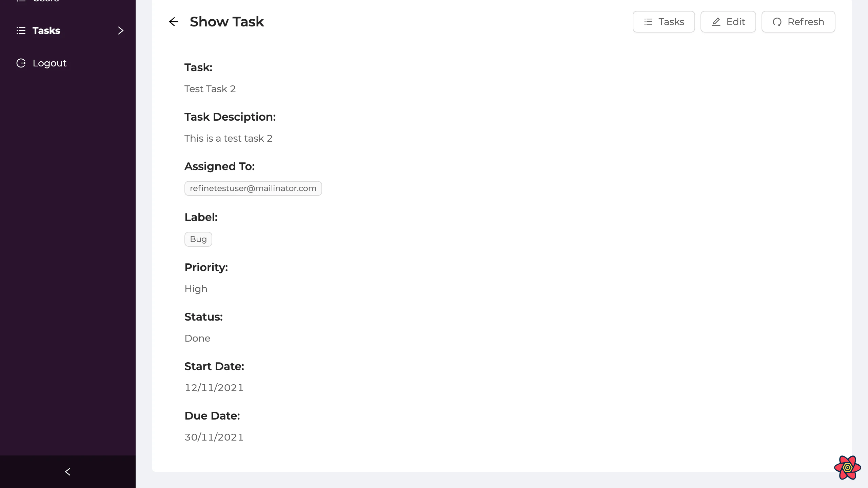
Task: Open the React Query devtools flower icon
Action: [x=847, y=468]
